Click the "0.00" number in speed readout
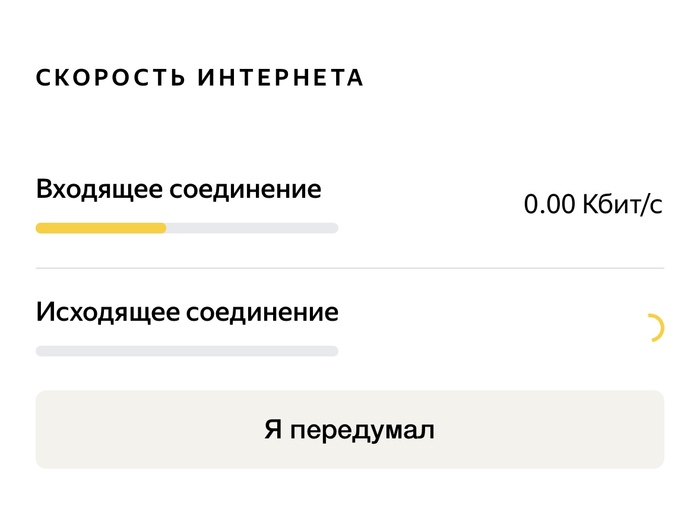700x518 pixels. tap(550, 205)
